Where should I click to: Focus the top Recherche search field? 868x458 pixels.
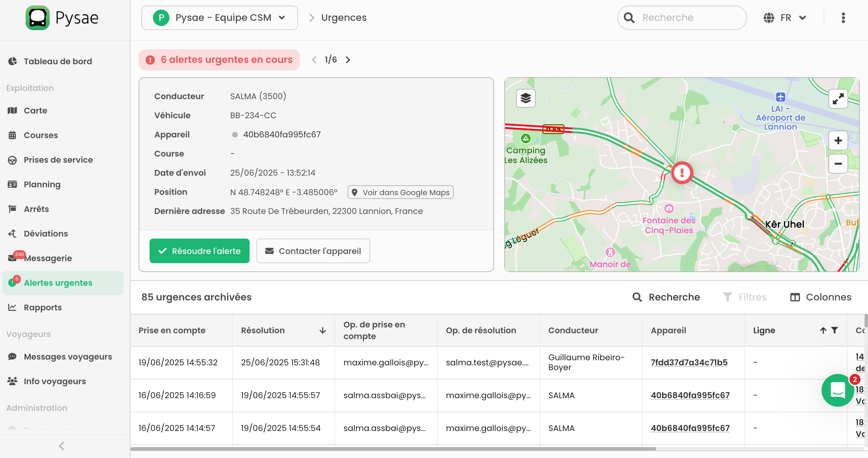(x=686, y=18)
